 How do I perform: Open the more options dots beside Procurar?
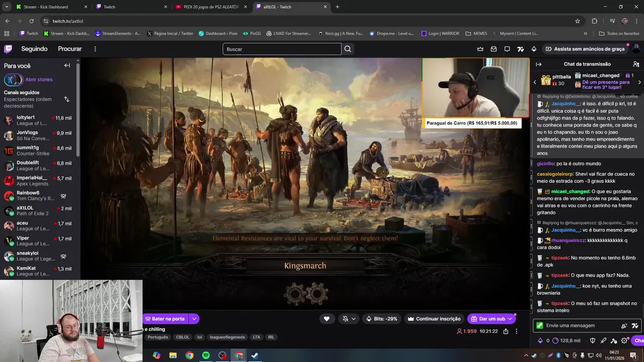coord(95,49)
